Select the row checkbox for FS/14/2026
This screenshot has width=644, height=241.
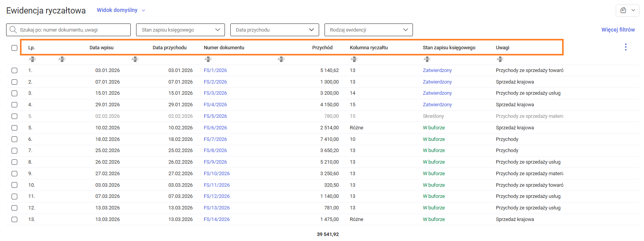pyautogui.click(x=14, y=219)
